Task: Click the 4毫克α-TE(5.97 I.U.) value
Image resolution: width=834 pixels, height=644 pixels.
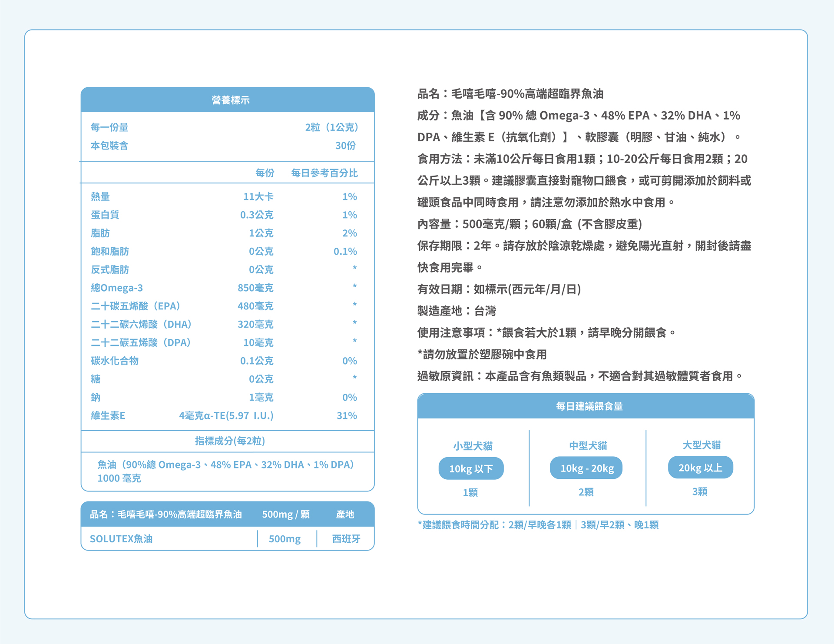Action: coord(226,415)
